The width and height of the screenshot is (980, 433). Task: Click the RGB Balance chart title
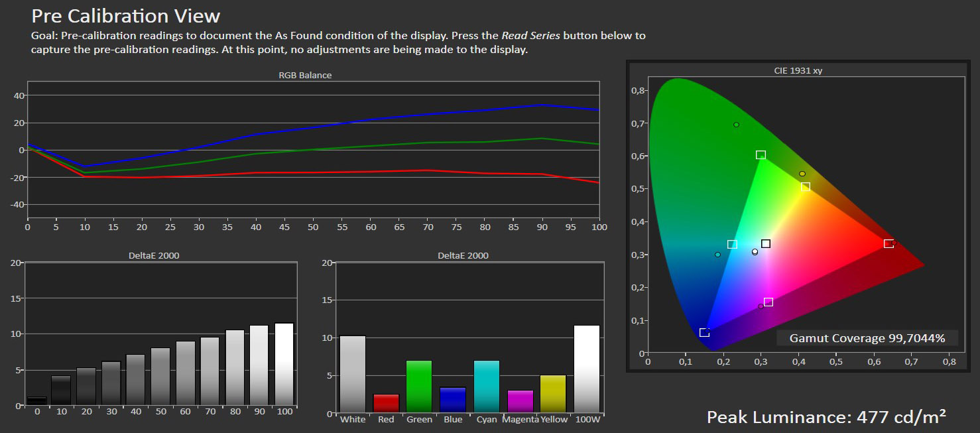pyautogui.click(x=305, y=75)
